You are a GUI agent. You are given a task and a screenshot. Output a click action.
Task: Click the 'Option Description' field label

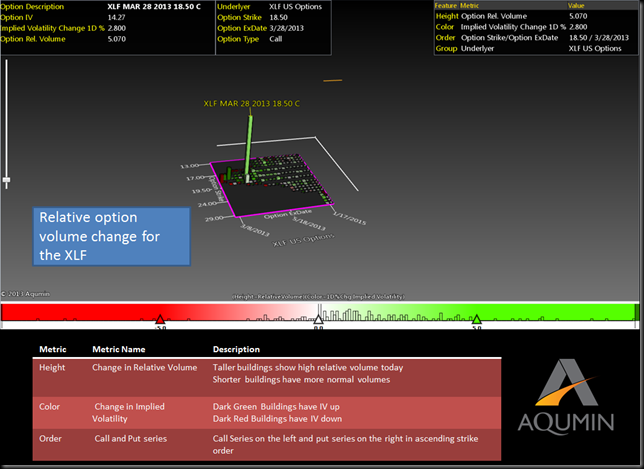point(32,7)
